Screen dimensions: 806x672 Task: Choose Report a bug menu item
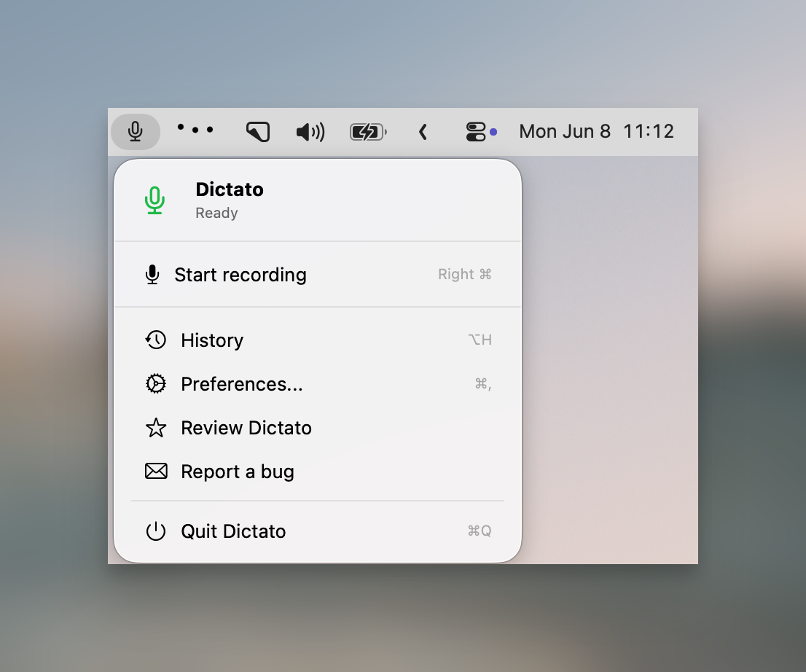[318, 472]
